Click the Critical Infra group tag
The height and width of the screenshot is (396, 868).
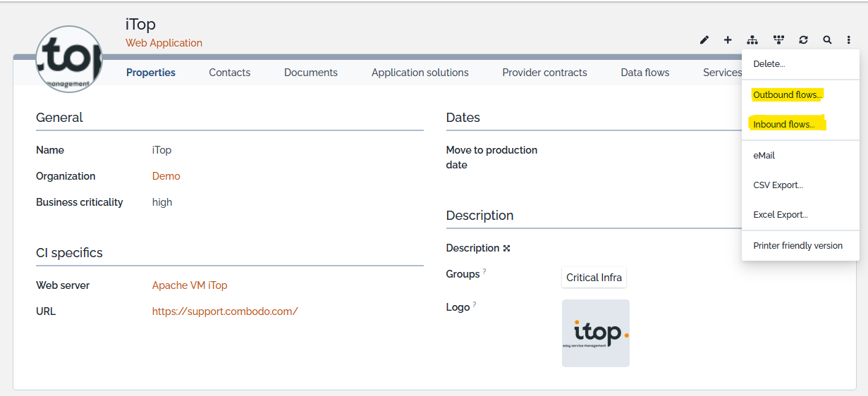pos(594,278)
